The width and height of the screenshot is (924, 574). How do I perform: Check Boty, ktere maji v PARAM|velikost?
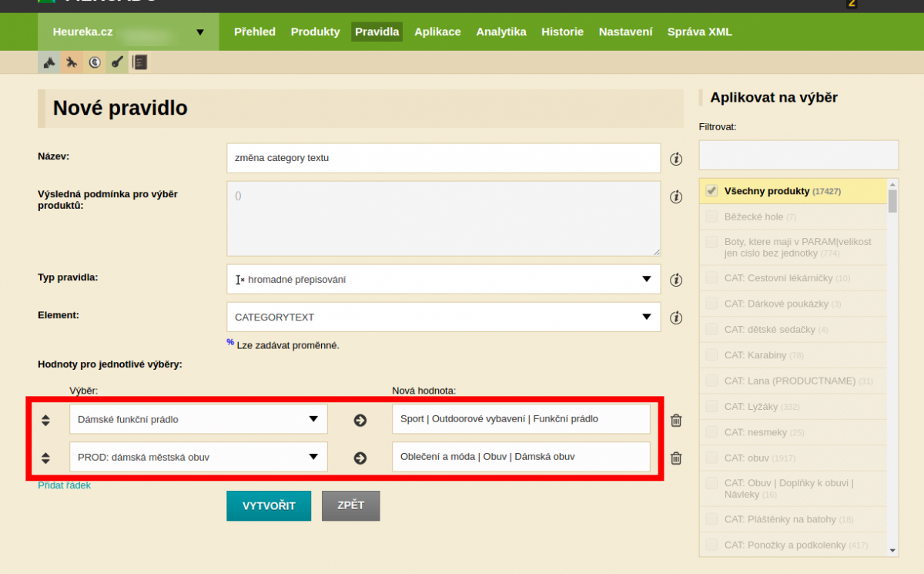point(711,241)
